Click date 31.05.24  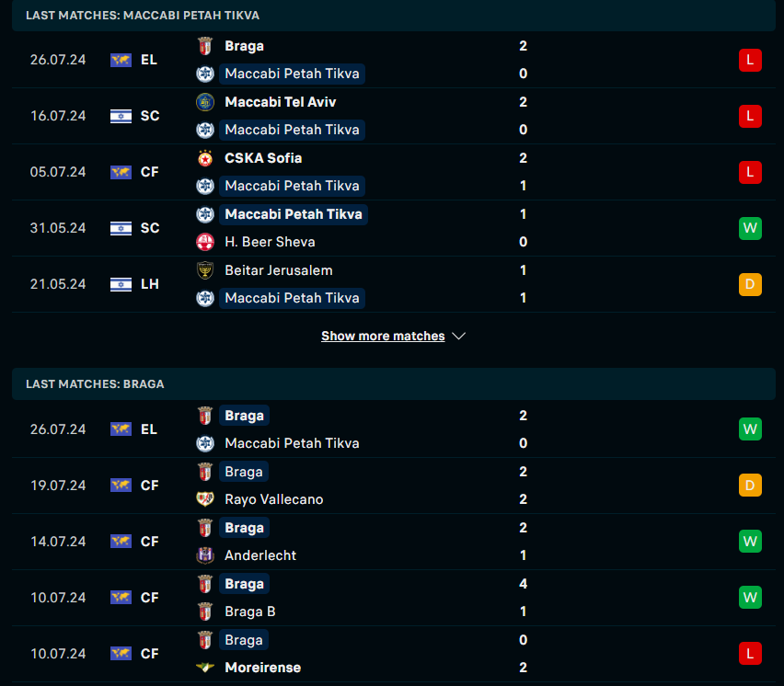[x=58, y=228]
